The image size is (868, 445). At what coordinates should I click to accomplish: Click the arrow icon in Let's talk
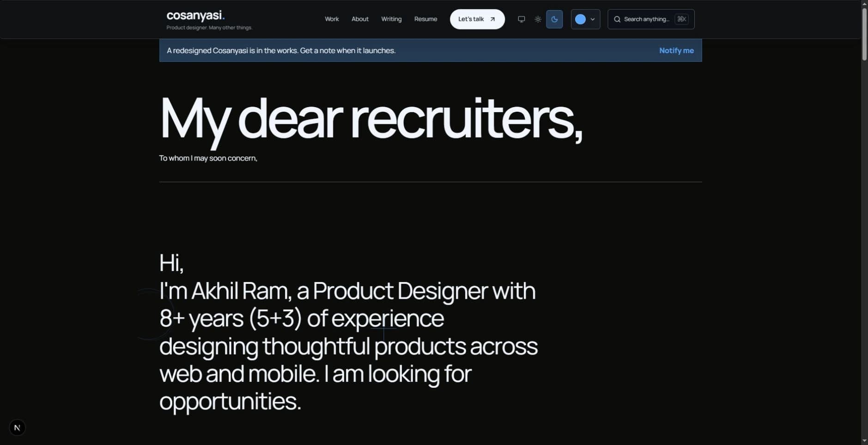pyautogui.click(x=492, y=19)
